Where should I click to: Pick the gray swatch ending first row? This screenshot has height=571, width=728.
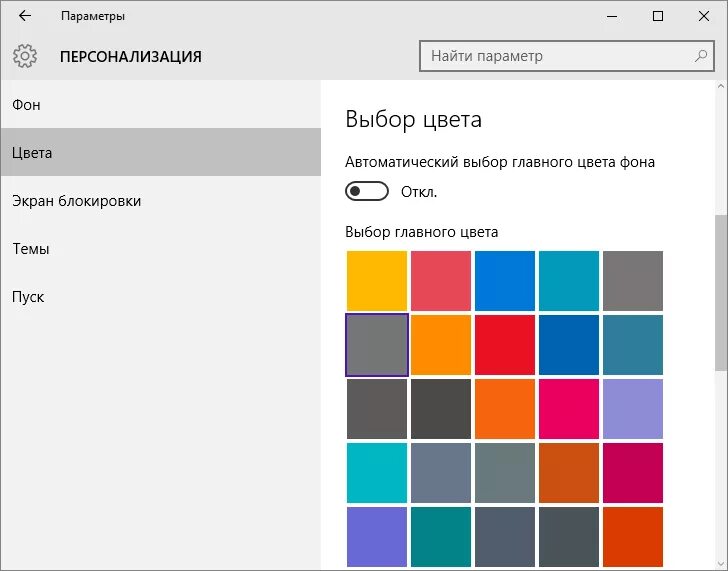tap(633, 281)
